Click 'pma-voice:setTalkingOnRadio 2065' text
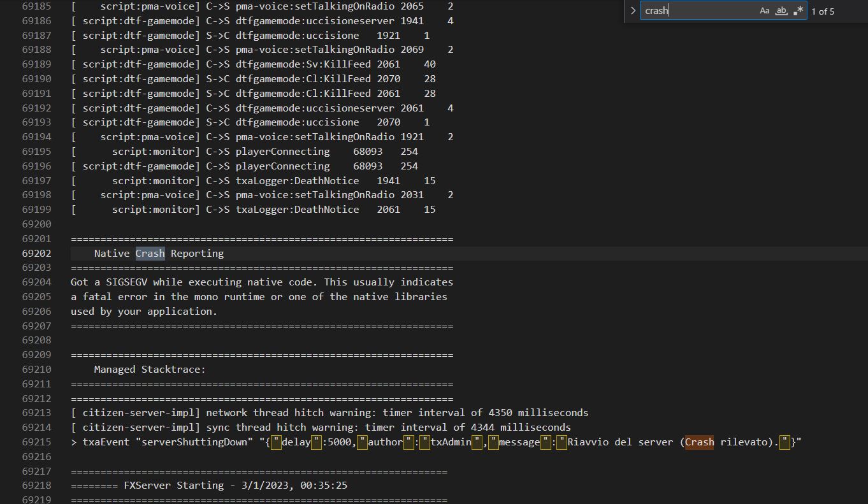Image resolution: width=868 pixels, height=504 pixels. (329, 6)
